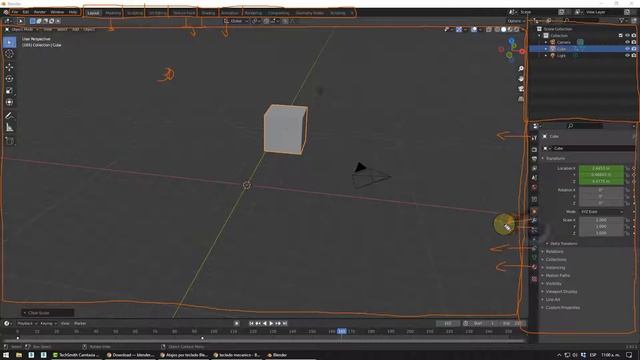Toggle X-ray mode in viewport header
Viewport: 640px width, 360px height.
click(489, 29)
